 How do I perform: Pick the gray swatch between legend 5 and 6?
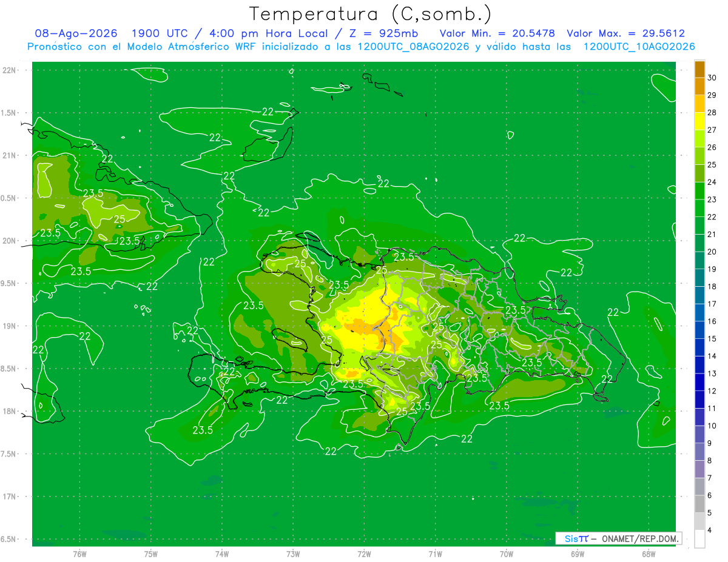(700, 504)
